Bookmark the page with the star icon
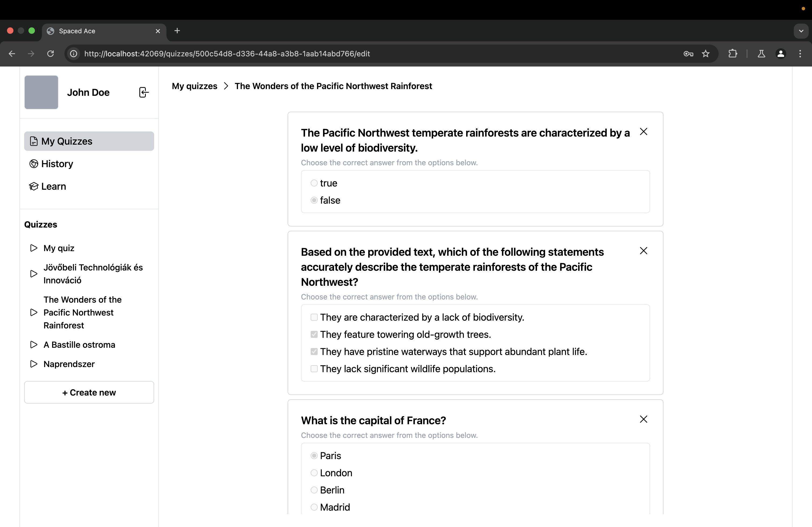This screenshot has height=527, width=812. pos(706,53)
